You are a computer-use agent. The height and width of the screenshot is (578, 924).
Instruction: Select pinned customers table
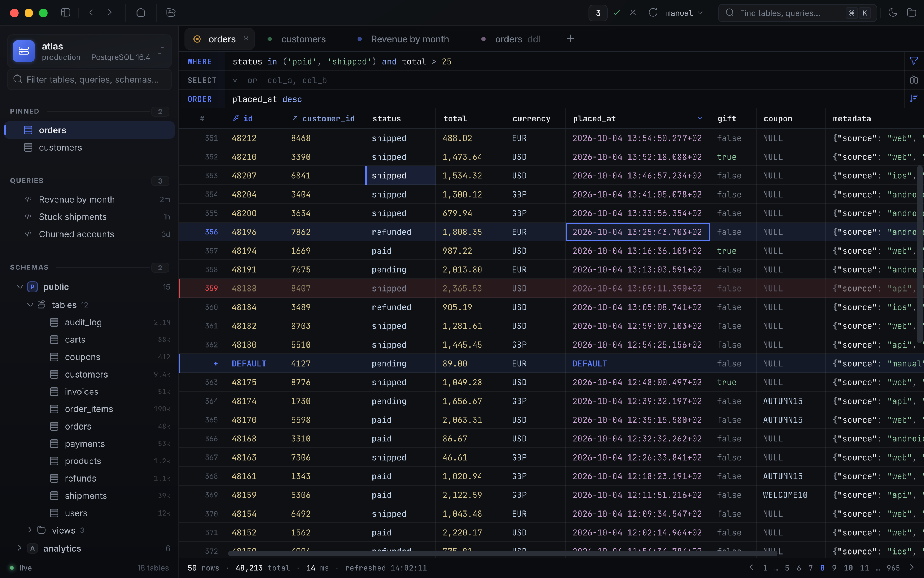click(90, 147)
